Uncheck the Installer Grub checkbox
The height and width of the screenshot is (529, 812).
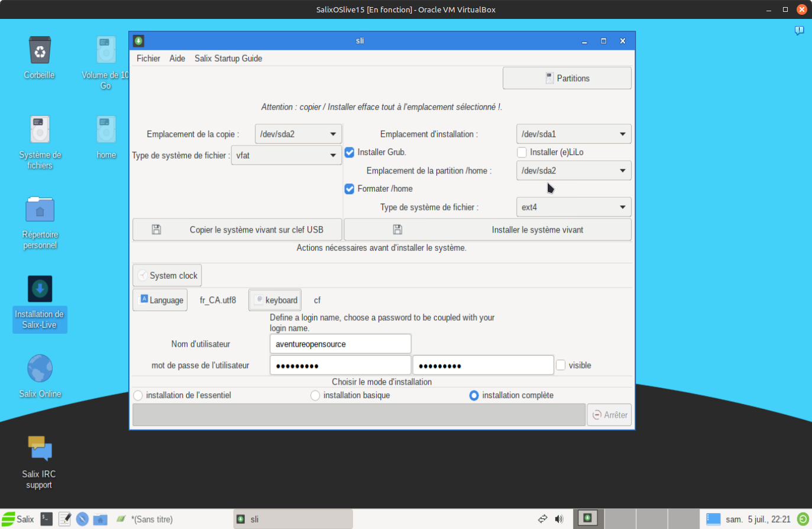(x=350, y=152)
